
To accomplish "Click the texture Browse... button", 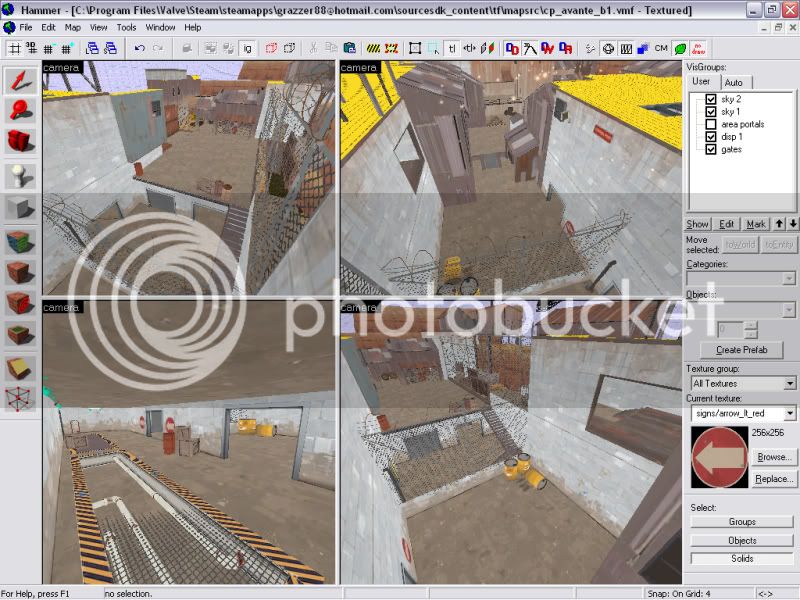I will pyautogui.click(x=773, y=457).
